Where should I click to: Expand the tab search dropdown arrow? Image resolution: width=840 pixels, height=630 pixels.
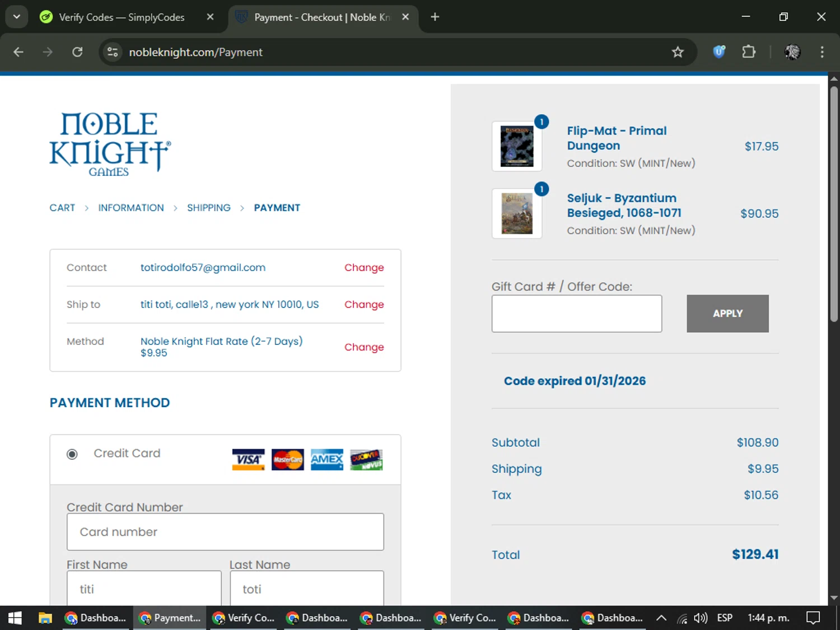[17, 17]
